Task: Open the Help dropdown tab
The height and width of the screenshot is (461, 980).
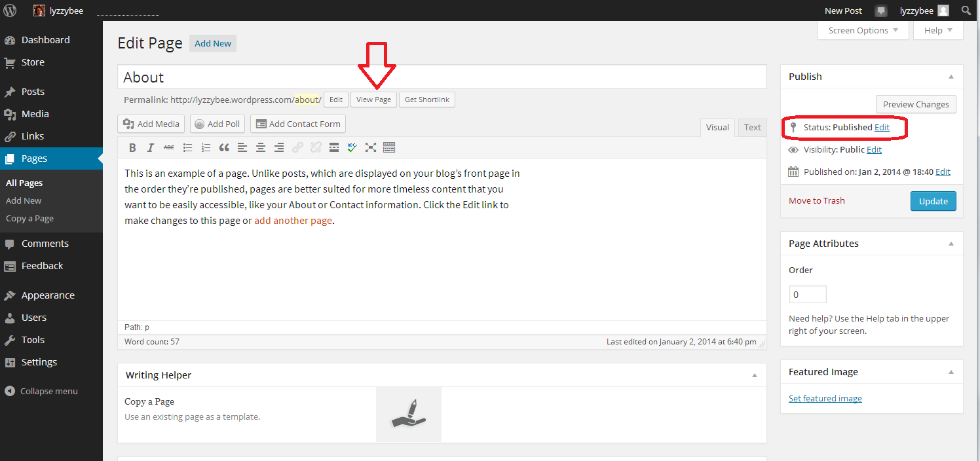Action: coord(938,31)
